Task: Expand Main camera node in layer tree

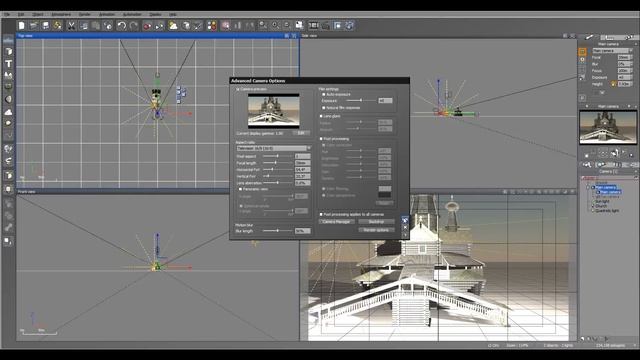Action: (588, 187)
